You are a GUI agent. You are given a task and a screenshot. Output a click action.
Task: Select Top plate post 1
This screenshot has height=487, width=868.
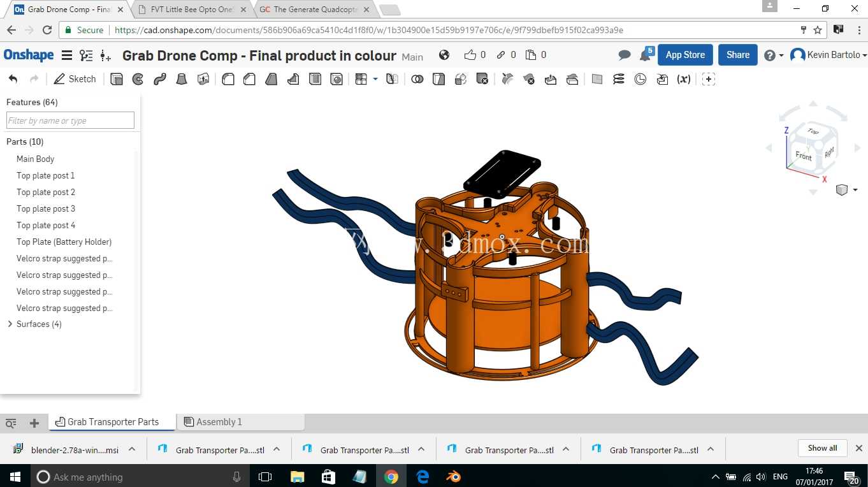(x=46, y=175)
